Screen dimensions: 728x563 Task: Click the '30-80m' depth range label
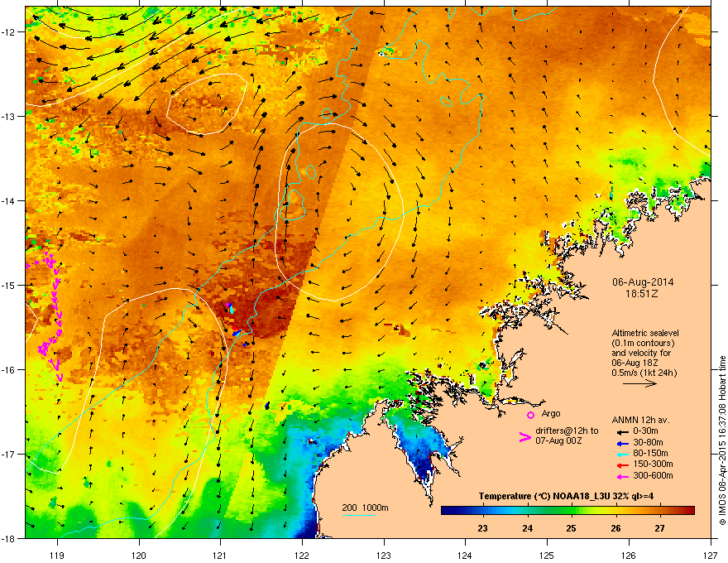tap(648, 443)
